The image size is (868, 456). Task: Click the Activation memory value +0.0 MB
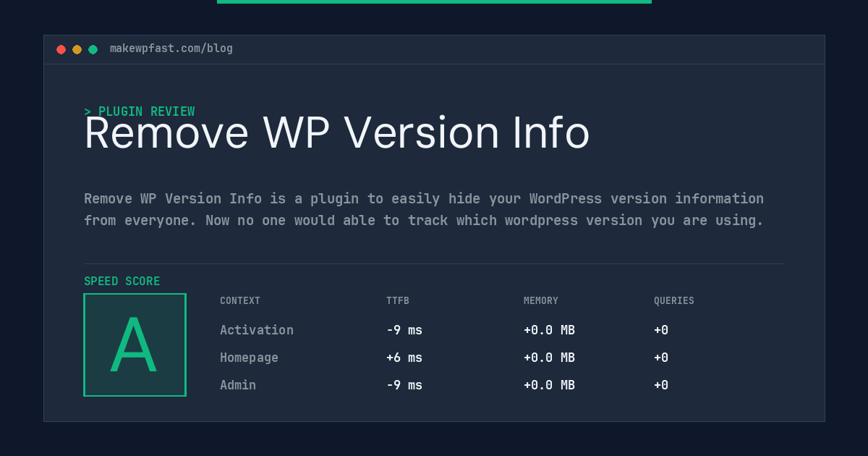click(549, 330)
